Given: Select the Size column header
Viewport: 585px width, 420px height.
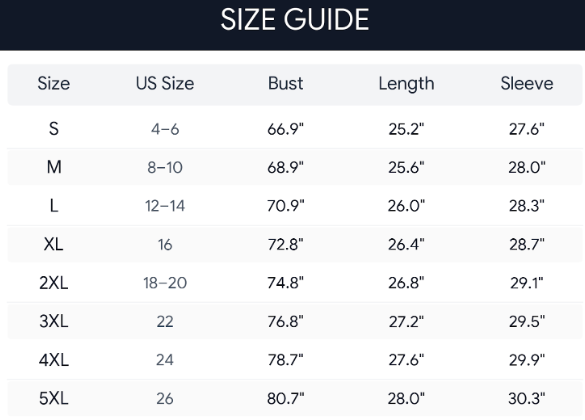Looking at the screenshot, I should click(x=54, y=84).
